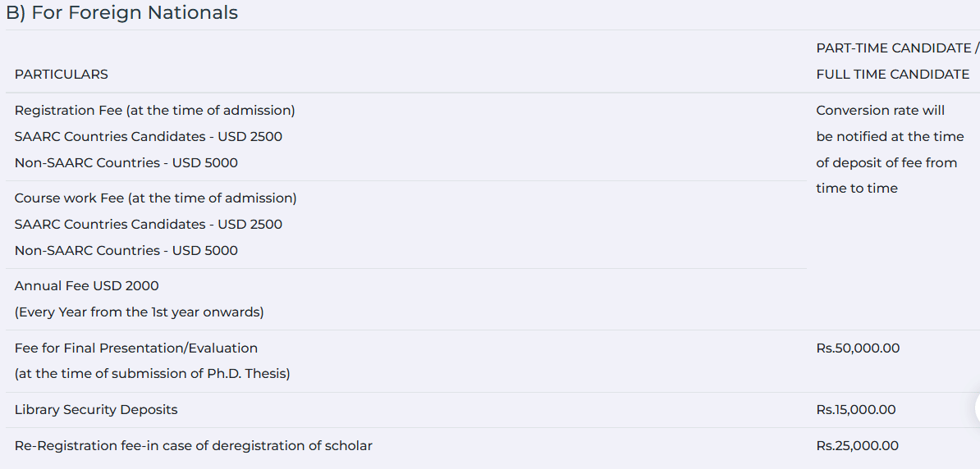This screenshot has height=469, width=980.
Task: Click the PART-TIME CANDIDATE column header text
Action: [x=892, y=48]
